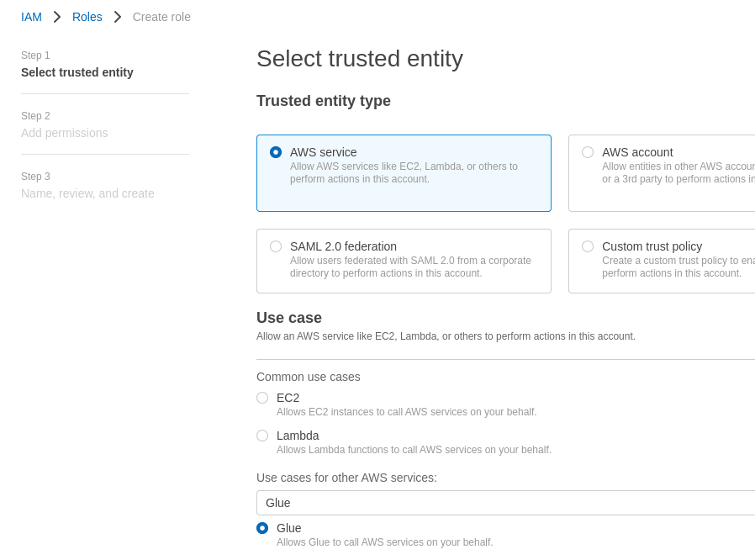Image resolution: width=755 pixels, height=560 pixels.
Task: Select the EC2 use case radio button
Action: pyautogui.click(x=262, y=398)
